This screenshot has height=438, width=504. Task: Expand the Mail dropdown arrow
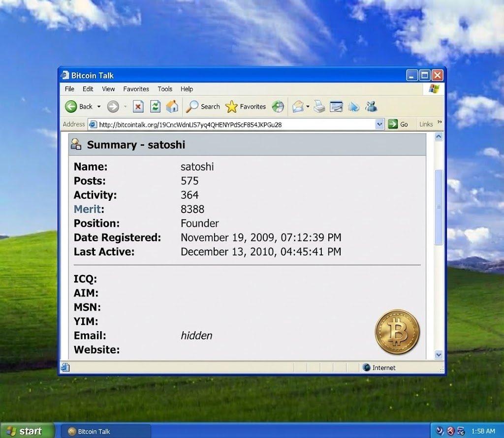[x=308, y=106]
